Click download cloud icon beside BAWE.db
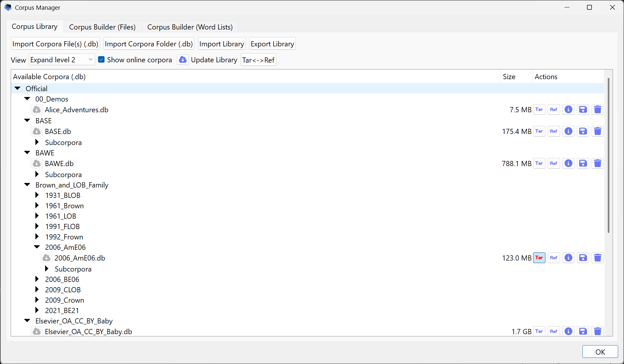The height and width of the screenshot is (364, 624). pyautogui.click(x=37, y=164)
